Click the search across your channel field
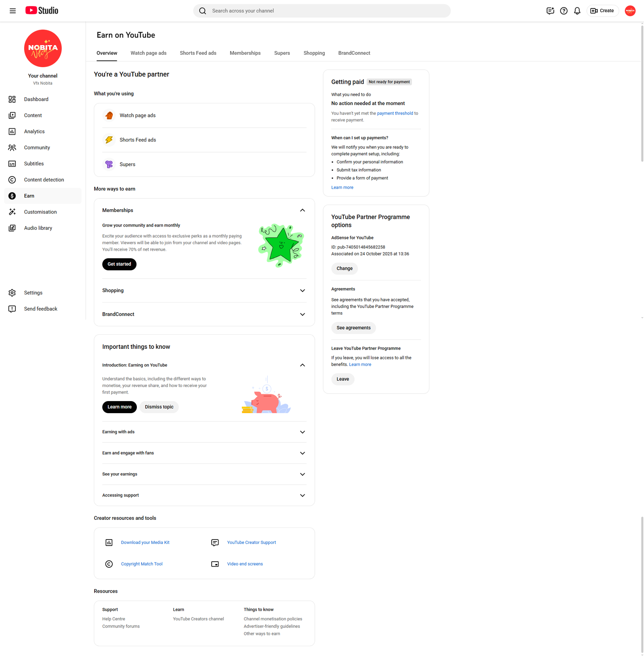The height and width of the screenshot is (657, 644). (322, 11)
